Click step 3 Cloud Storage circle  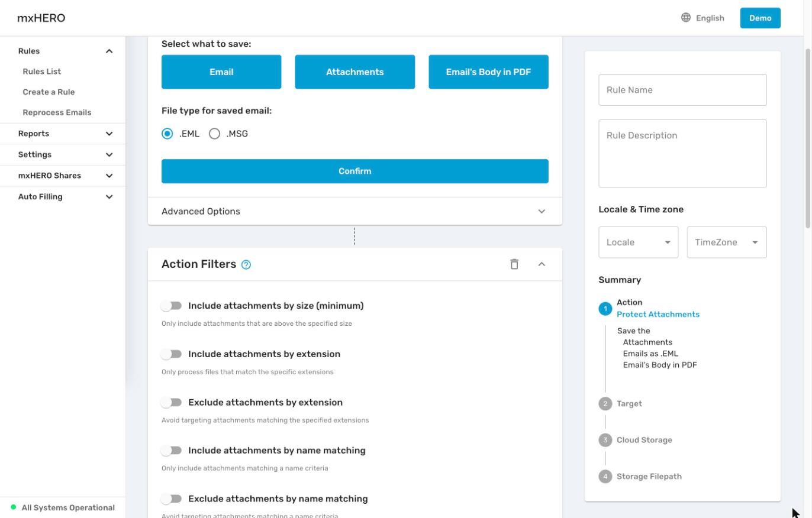[x=605, y=440]
